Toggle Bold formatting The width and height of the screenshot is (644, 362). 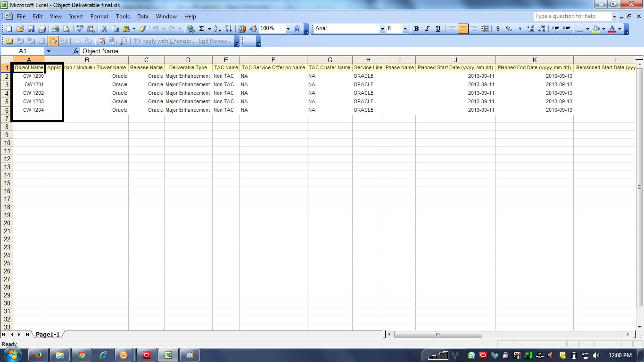pos(416,29)
